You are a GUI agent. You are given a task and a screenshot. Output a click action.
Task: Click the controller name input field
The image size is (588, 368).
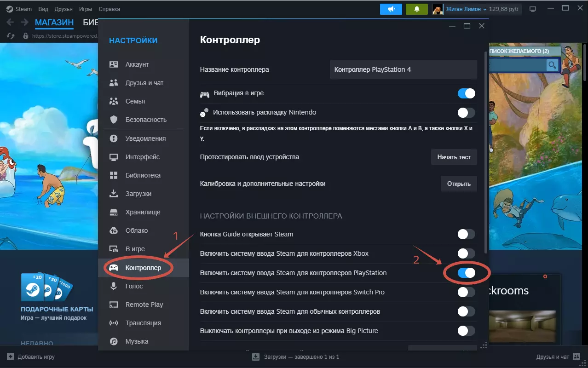(x=404, y=70)
